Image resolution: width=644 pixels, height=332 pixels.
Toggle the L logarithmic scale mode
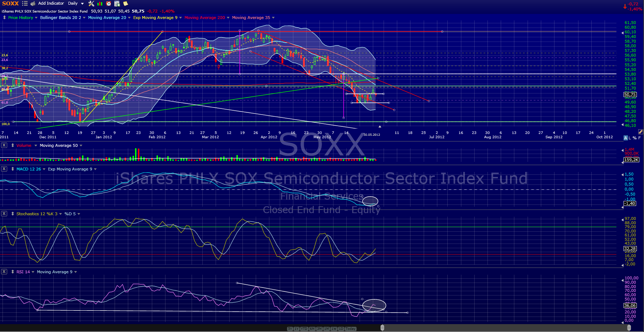630,138
